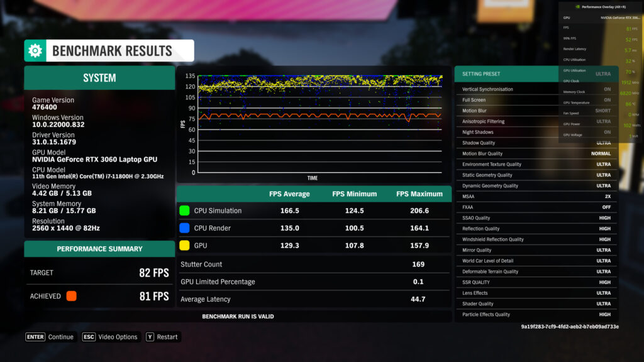
Task: Click the Night Shadows setting row
Action: tap(536, 132)
